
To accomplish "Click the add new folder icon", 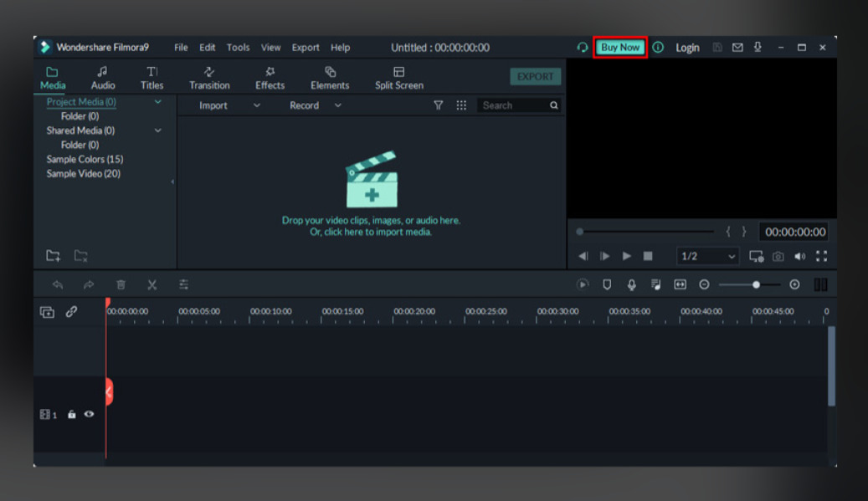I will 54,256.
